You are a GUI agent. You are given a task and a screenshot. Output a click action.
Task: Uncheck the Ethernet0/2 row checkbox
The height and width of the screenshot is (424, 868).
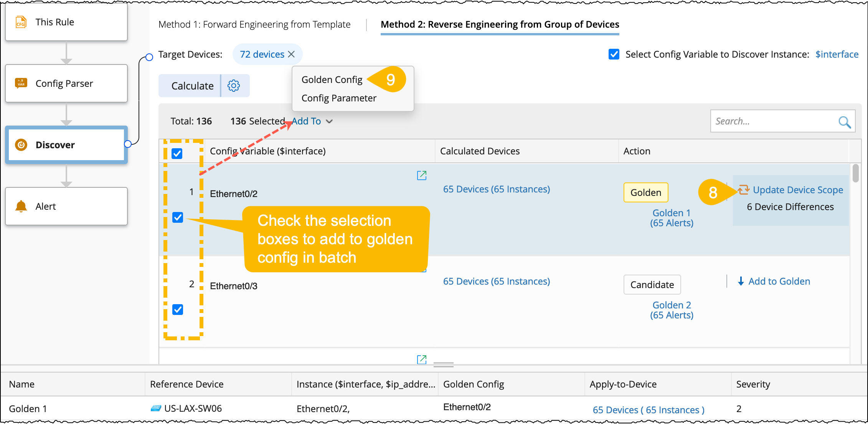178,217
